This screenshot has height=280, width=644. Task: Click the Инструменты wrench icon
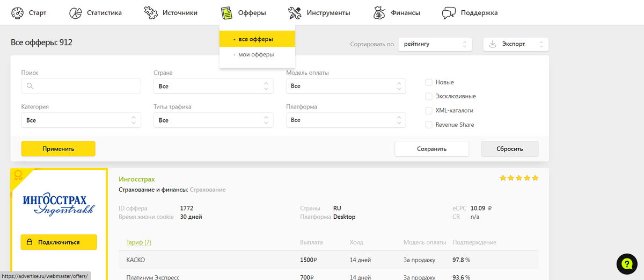(295, 12)
